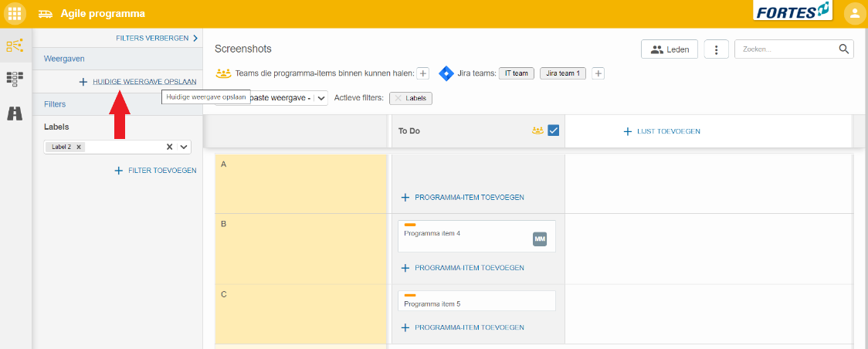Image resolution: width=868 pixels, height=349 pixels.
Task: Click the blue Jira diamond icon
Action: point(446,73)
